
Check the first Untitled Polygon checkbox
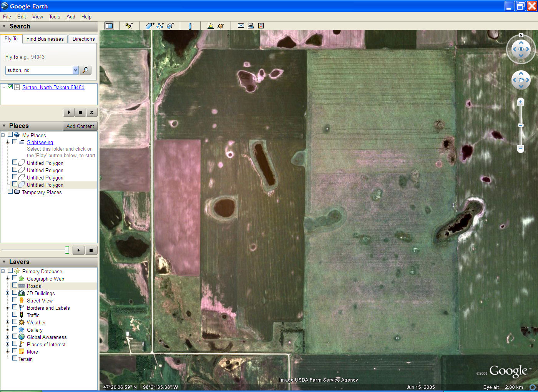(x=15, y=163)
